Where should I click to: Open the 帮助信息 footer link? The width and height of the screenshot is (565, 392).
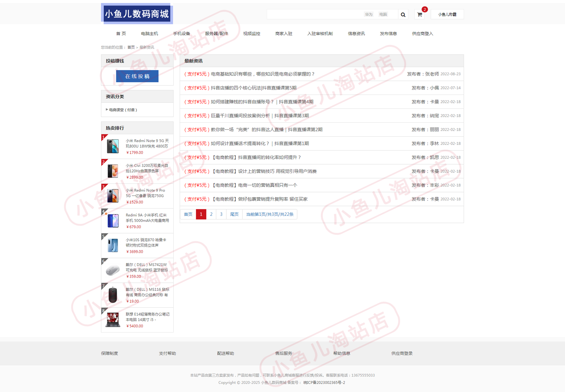342,354
